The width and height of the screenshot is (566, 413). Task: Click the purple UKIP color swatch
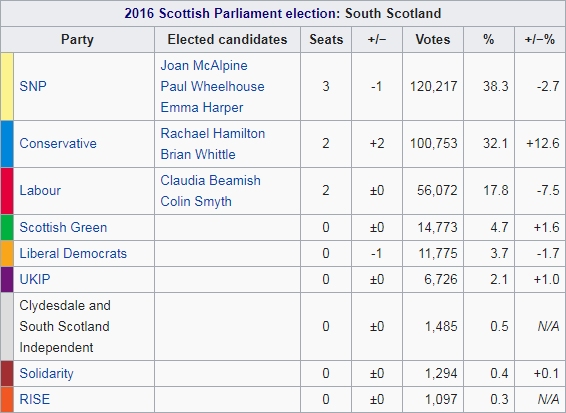(x=7, y=279)
